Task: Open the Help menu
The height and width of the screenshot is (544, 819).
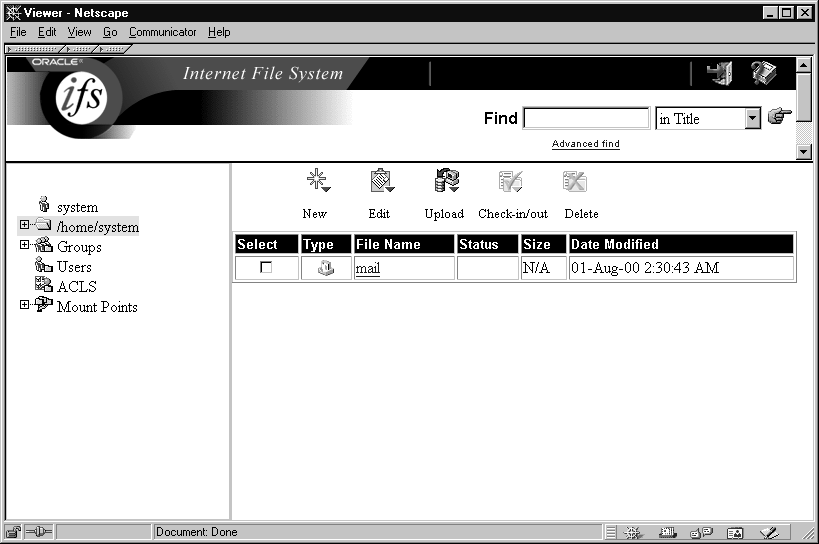Action: point(219,32)
